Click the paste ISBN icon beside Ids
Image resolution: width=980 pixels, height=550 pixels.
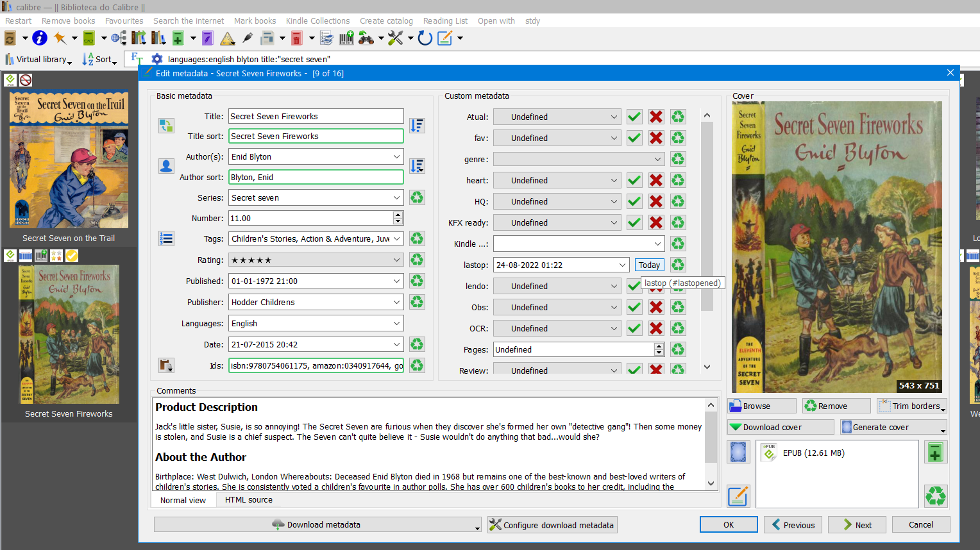point(166,365)
